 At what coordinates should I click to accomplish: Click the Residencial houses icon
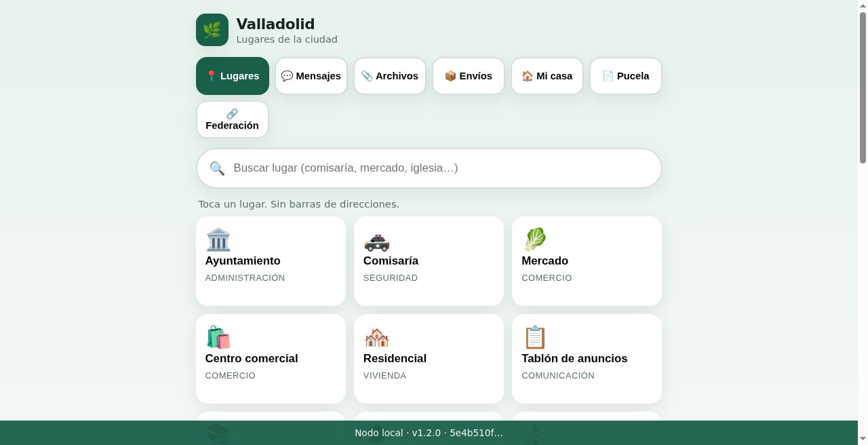click(x=376, y=337)
